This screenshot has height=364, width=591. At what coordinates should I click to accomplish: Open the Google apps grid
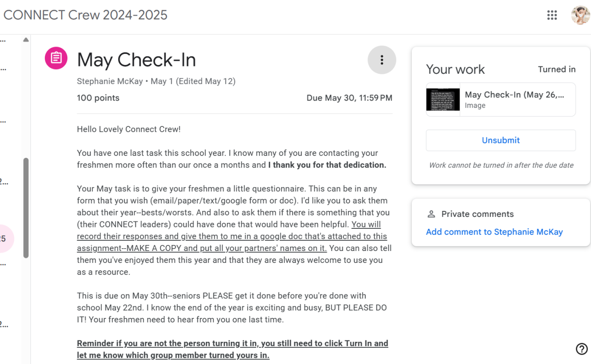click(552, 15)
